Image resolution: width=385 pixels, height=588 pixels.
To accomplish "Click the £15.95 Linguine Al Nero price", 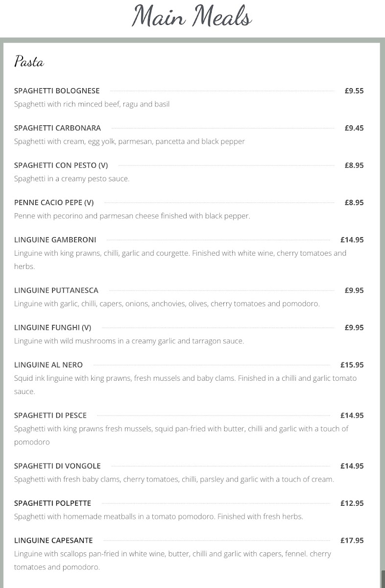I will point(352,365).
